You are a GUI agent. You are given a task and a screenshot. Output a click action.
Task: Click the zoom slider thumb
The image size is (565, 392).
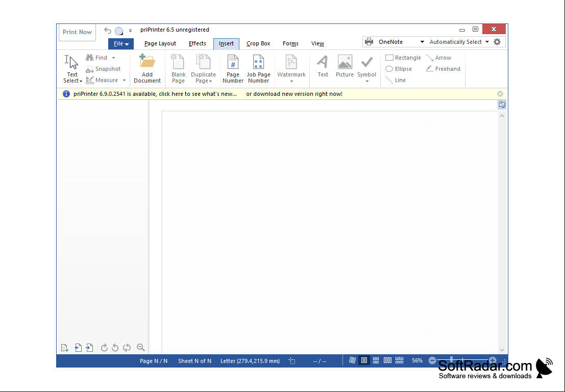tap(451, 360)
